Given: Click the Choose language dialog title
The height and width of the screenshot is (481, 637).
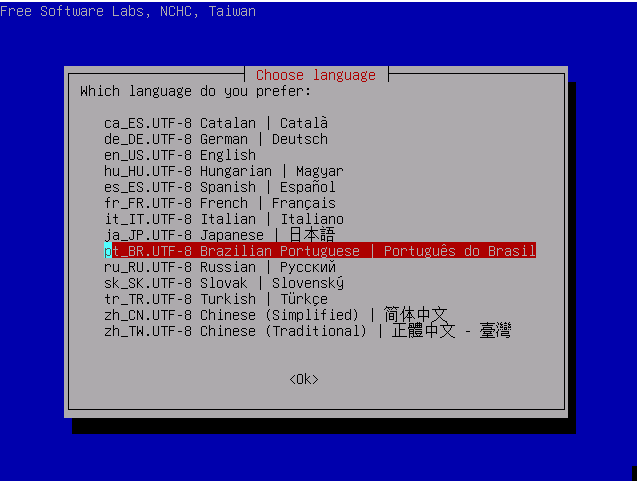Looking at the screenshot, I should click(x=316, y=75).
